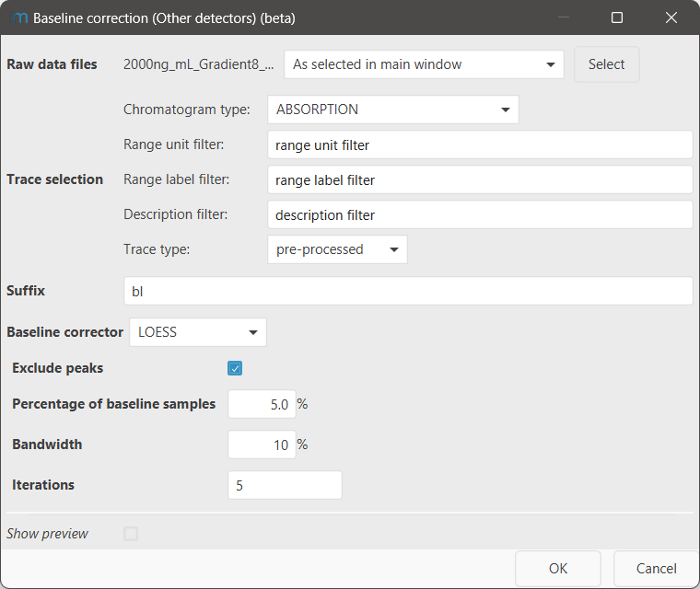Confirm settings with the OK button
This screenshot has height=589, width=700.
558,569
